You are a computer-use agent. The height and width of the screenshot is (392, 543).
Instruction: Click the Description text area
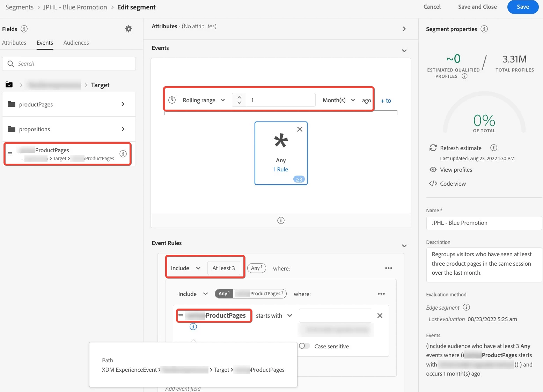point(484,265)
